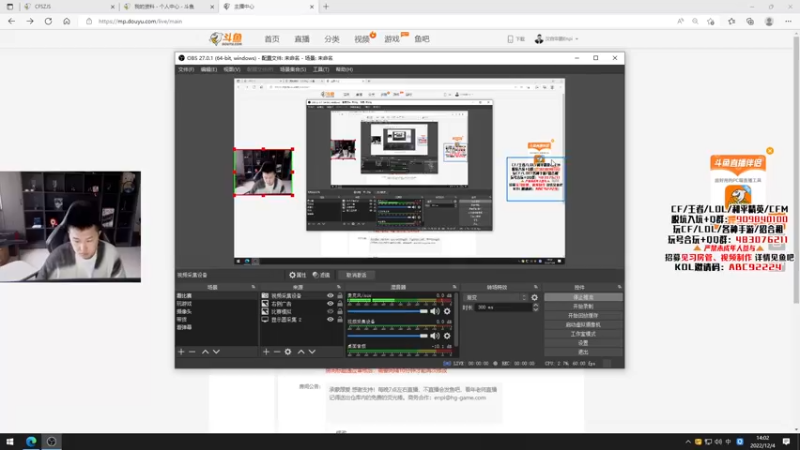Click the 工作室模式 studio mode button
The image size is (800, 450).
[583, 334]
